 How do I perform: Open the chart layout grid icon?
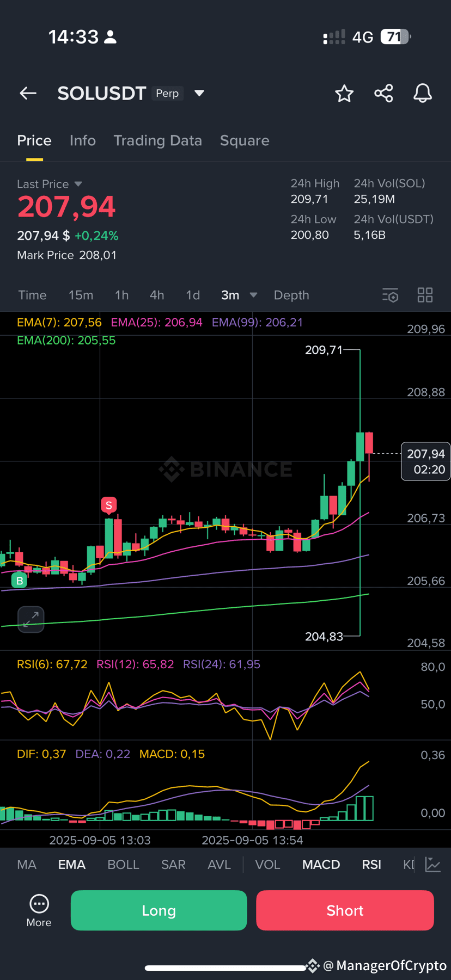coord(425,295)
